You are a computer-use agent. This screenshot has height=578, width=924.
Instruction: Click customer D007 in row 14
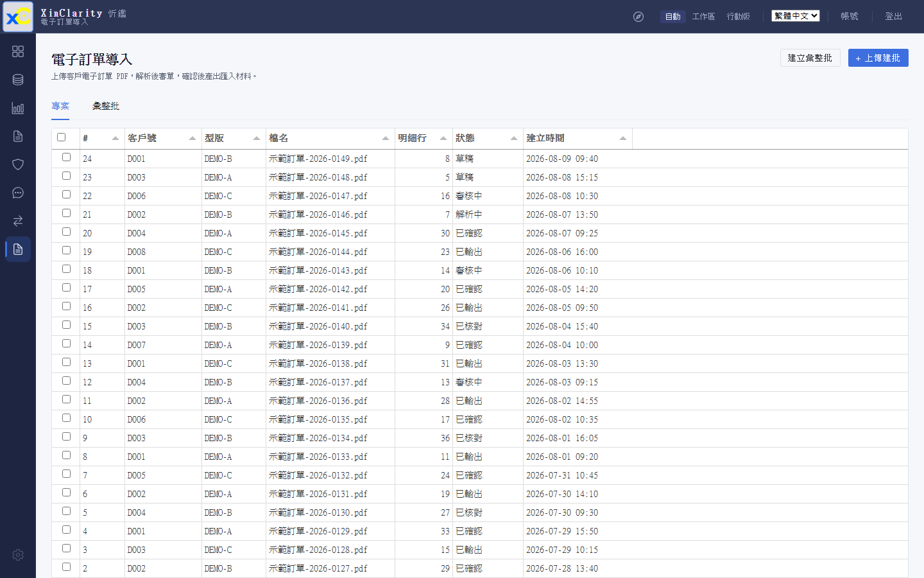[137, 345]
